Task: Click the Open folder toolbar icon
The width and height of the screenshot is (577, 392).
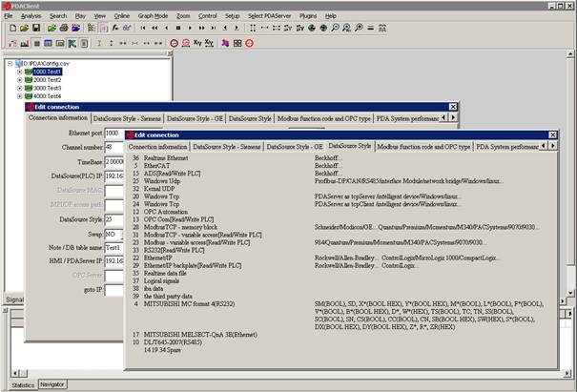Action: pos(22,29)
